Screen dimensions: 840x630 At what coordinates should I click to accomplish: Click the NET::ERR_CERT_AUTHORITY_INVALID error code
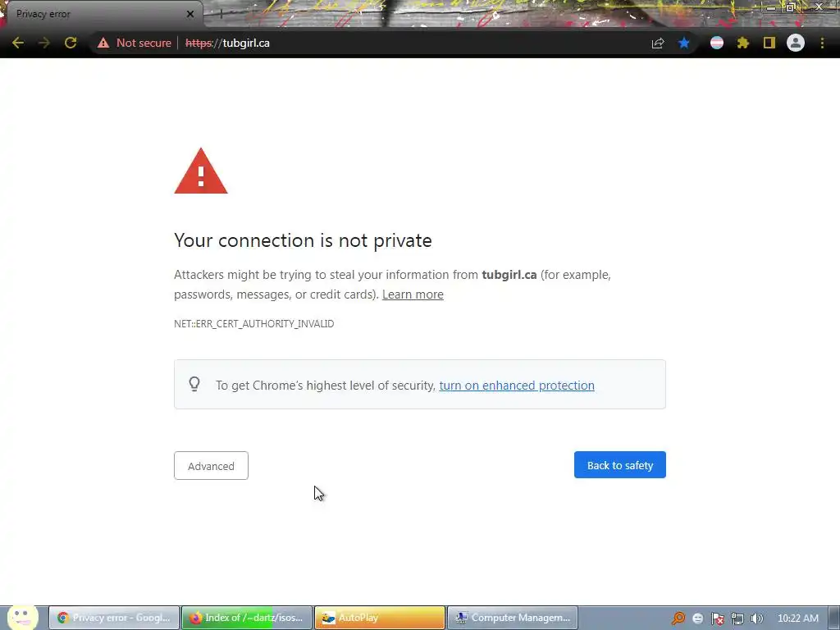pyautogui.click(x=254, y=323)
